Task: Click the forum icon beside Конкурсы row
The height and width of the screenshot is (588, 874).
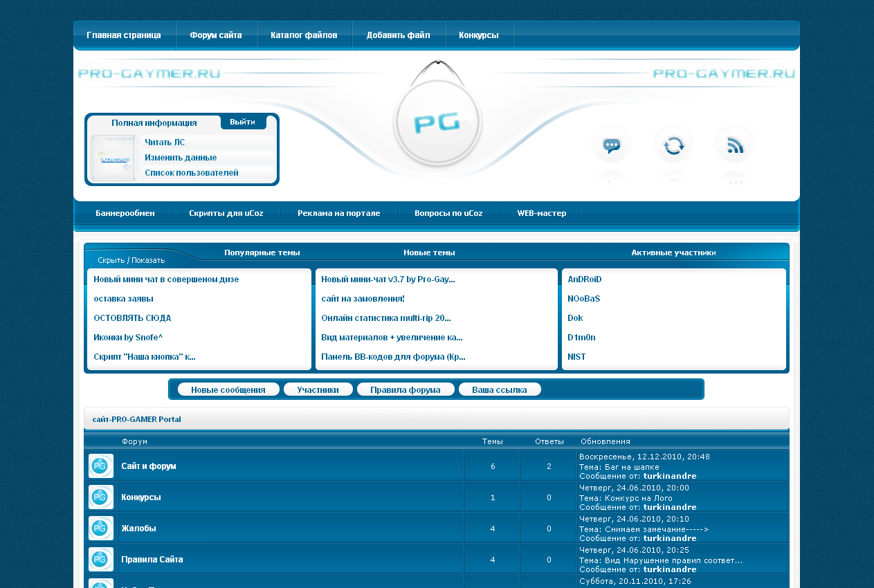Action: (x=101, y=497)
